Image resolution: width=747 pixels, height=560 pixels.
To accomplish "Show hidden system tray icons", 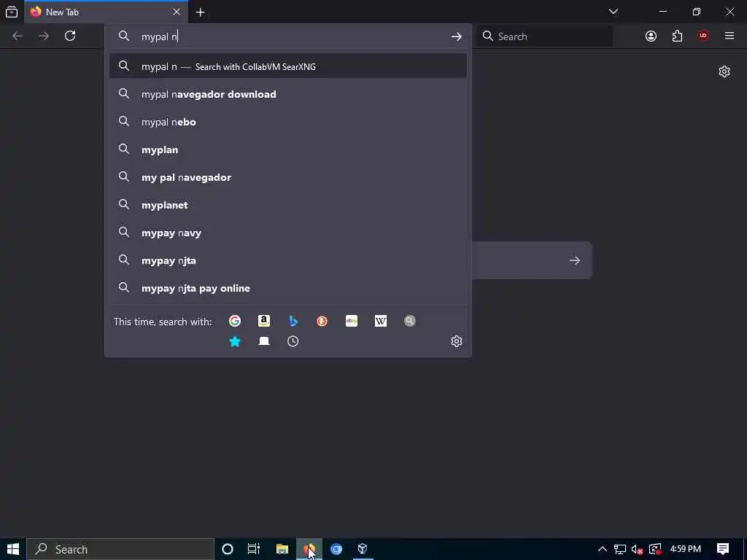I will pyautogui.click(x=602, y=549).
